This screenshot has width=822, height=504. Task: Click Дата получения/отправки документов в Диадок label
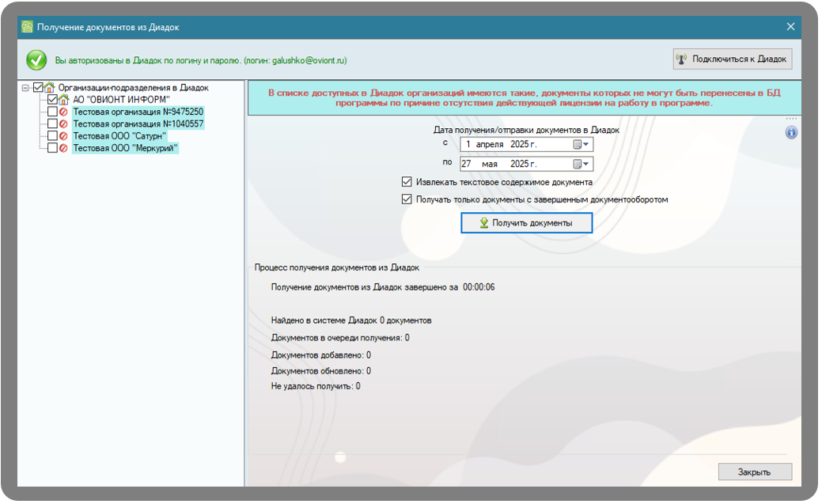click(x=526, y=130)
